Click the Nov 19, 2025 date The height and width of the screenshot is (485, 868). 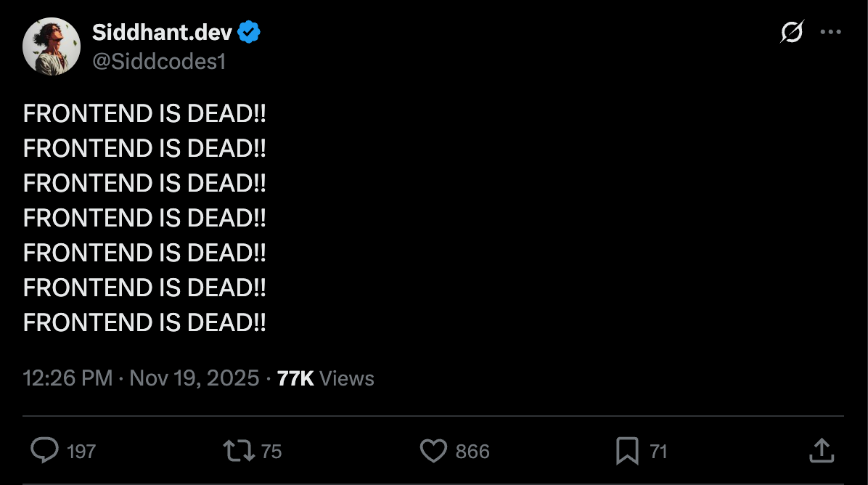(194, 378)
